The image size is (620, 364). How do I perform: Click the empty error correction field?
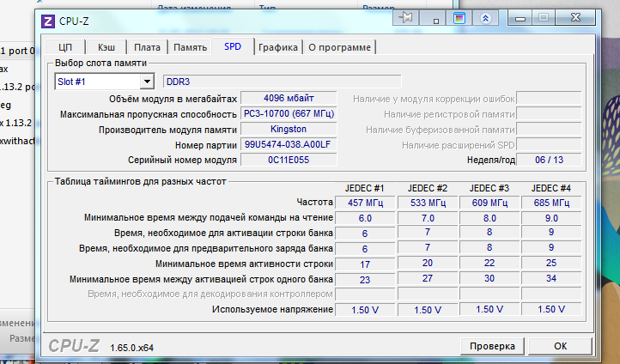coord(550,98)
